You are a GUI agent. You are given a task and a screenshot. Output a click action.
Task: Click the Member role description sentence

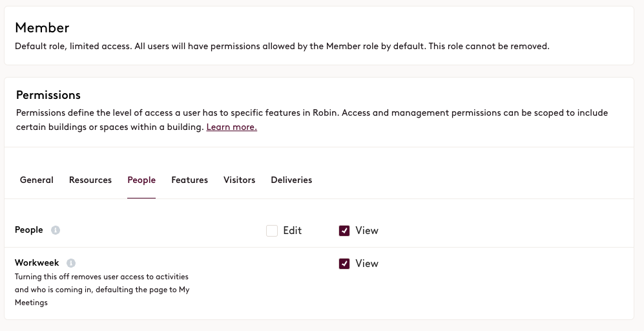click(282, 47)
